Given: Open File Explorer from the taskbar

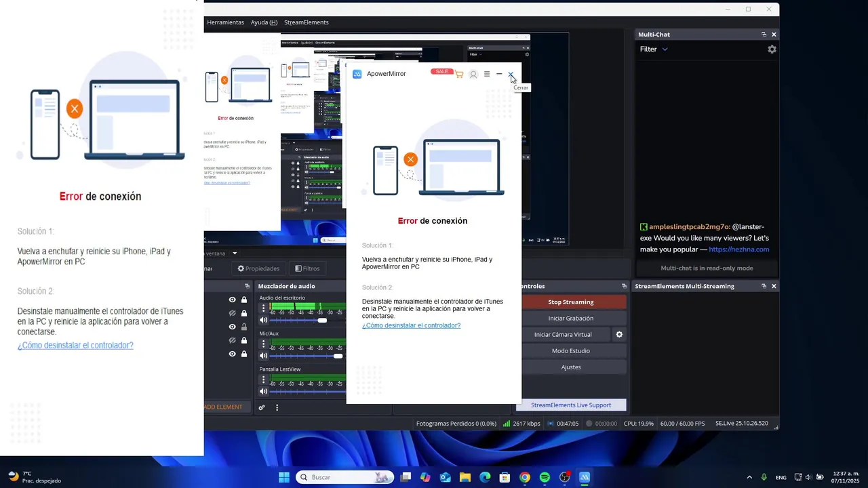Looking at the screenshot, I should (x=465, y=477).
